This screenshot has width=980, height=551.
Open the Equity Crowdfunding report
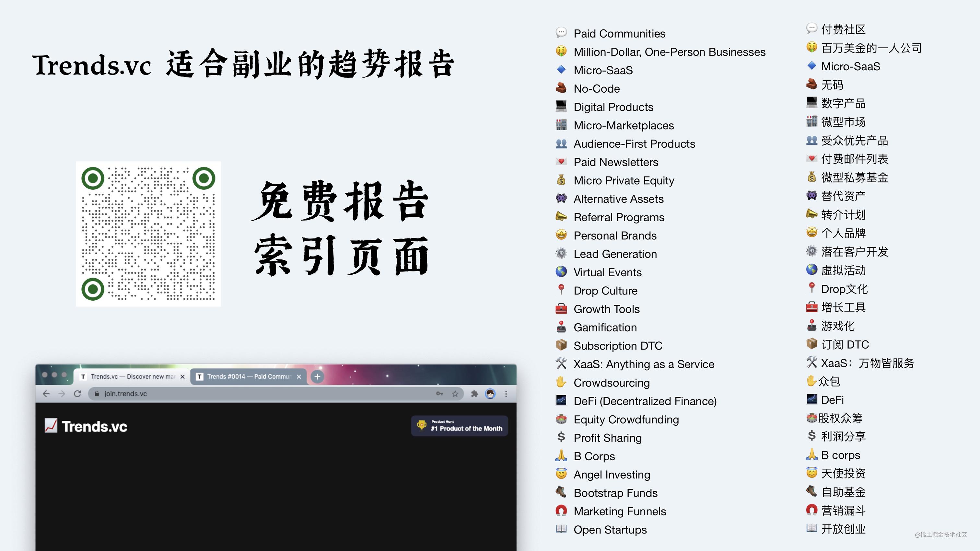pos(626,419)
